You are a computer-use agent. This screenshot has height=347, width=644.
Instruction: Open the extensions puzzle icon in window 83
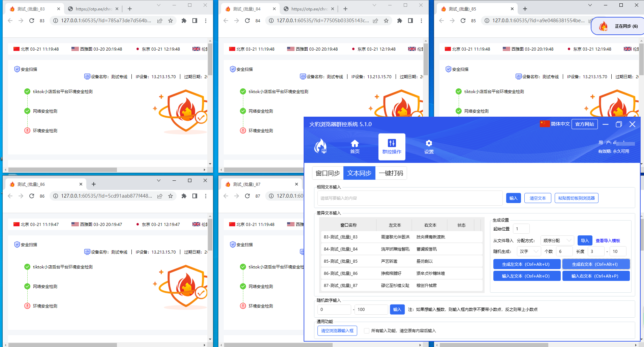184,21
